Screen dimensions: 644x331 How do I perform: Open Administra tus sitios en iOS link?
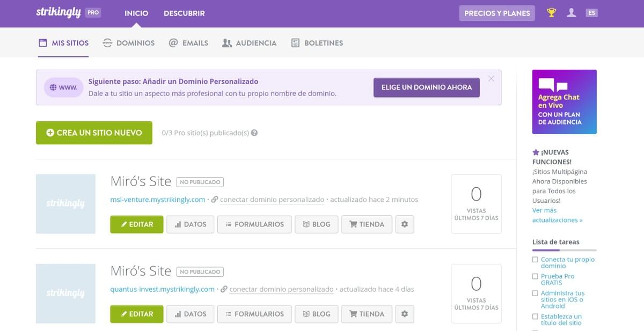tap(562, 300)
